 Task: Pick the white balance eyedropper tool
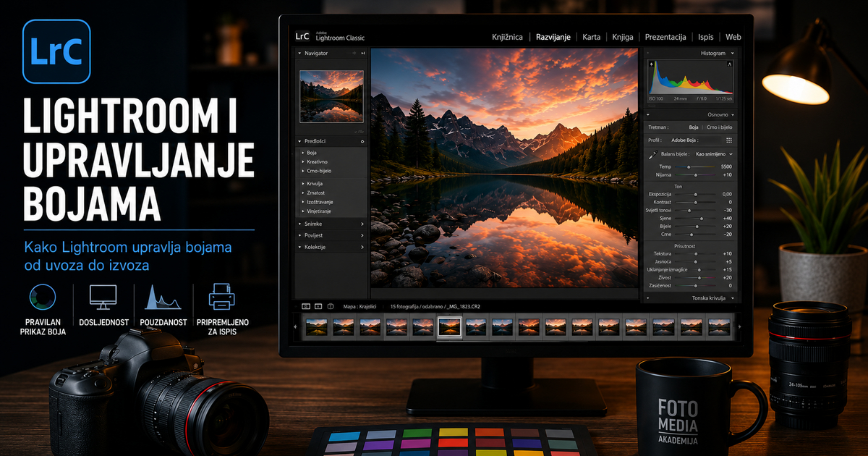coord(652,154)
